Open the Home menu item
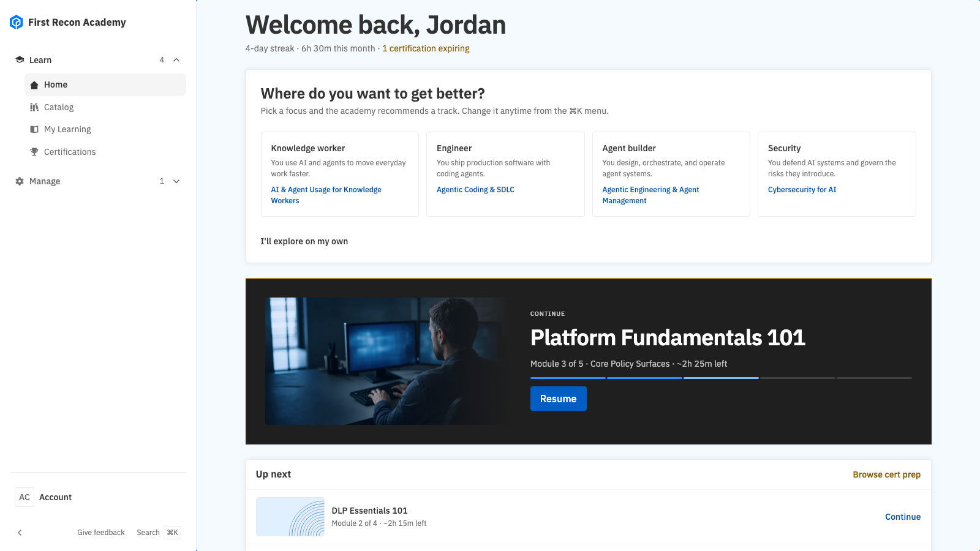Screen dimensions: 980x551 point(105,85)
